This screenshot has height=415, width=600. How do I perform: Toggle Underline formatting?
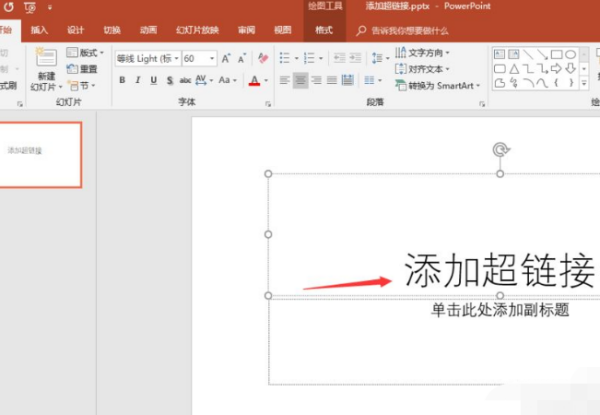coord(153,80)
